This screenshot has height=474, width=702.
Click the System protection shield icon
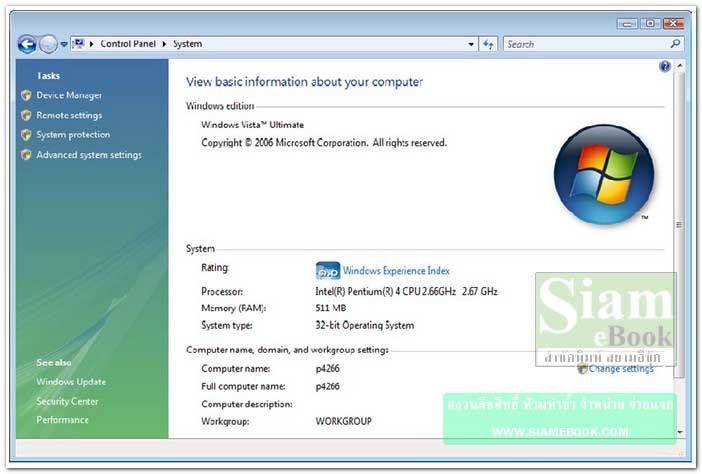[26, 134]
